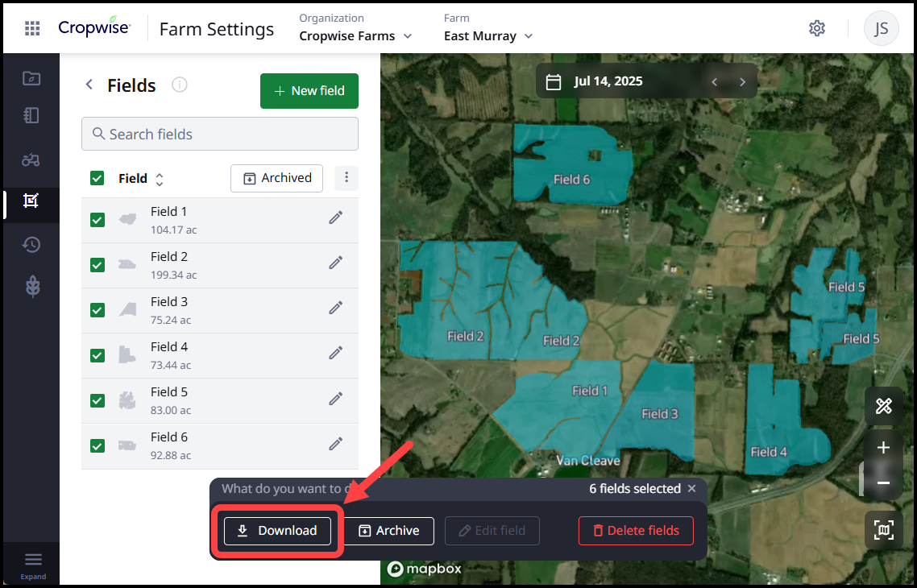Zoom in on the map

[x=883, y=448]
